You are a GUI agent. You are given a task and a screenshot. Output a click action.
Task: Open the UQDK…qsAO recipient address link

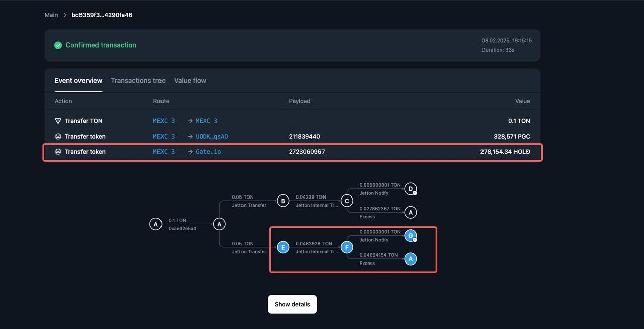pyautogui.click(x=212, y=137)
